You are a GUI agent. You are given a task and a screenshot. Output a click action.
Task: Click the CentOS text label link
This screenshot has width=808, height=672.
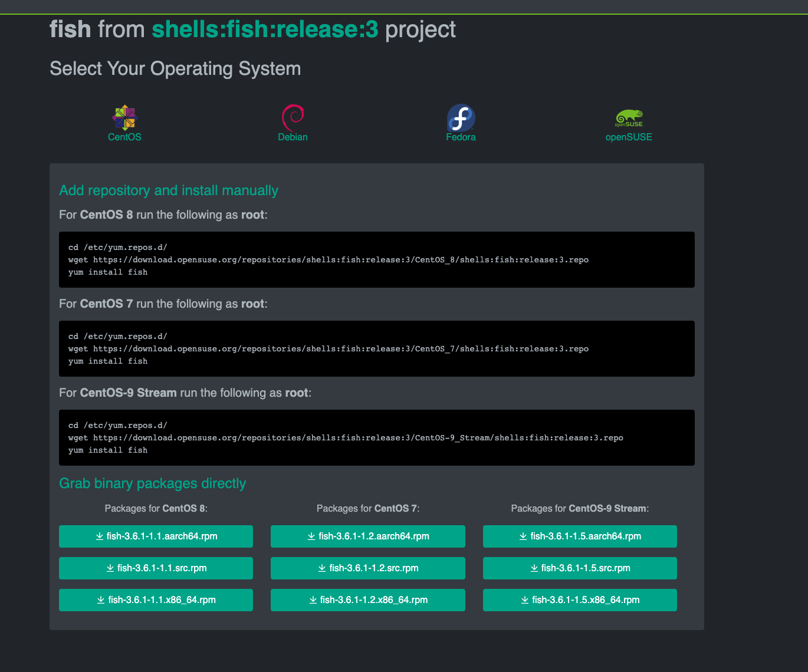point(124,137)
